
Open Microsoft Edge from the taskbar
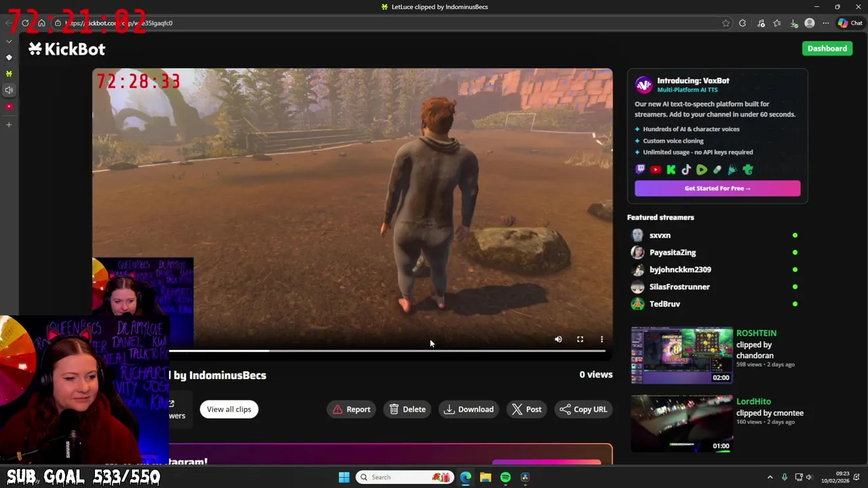point(465,477)
